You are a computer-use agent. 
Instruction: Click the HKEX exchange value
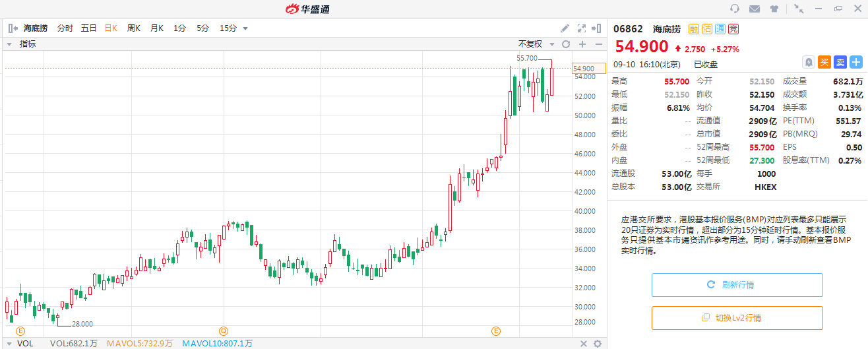tap(765, 187)
